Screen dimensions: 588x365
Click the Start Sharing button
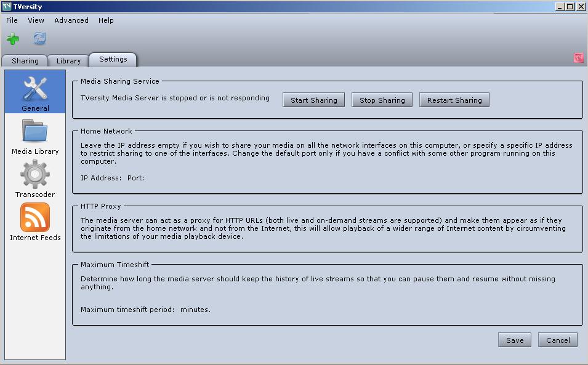click(x=313, y=100)
